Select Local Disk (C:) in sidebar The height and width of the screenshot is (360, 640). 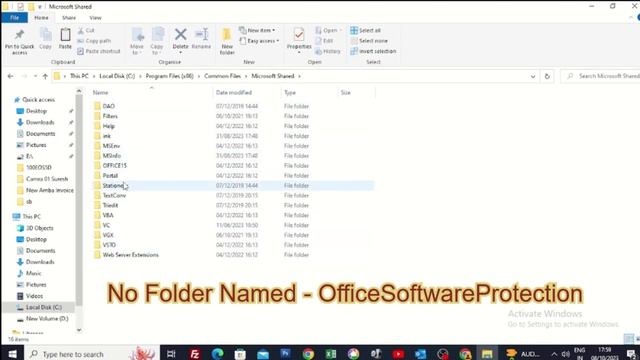(43, 307)
